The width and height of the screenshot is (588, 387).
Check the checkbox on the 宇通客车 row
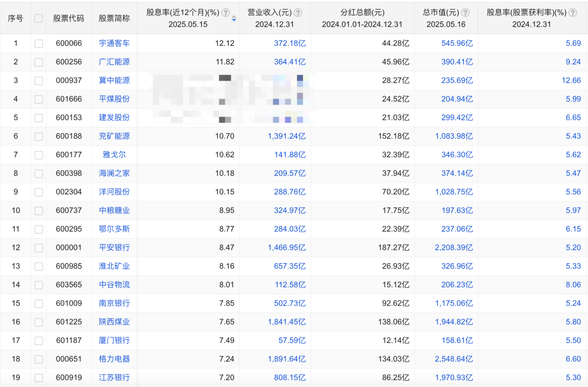point(38,43)
